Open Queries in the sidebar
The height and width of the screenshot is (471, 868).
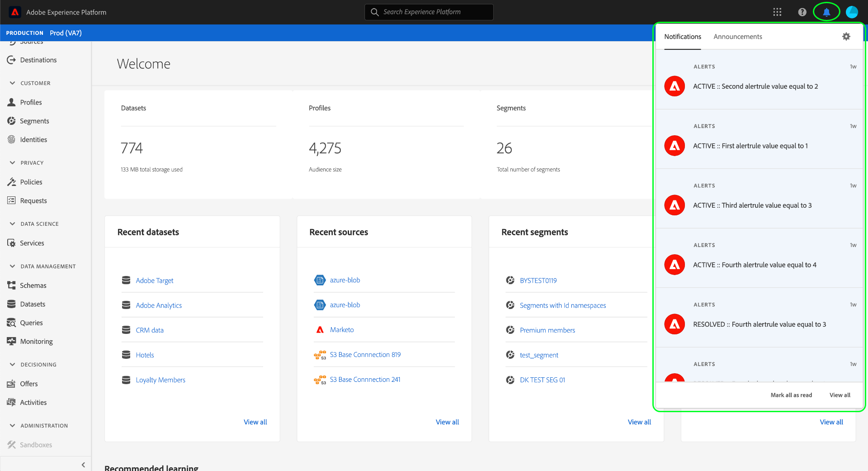25,323
